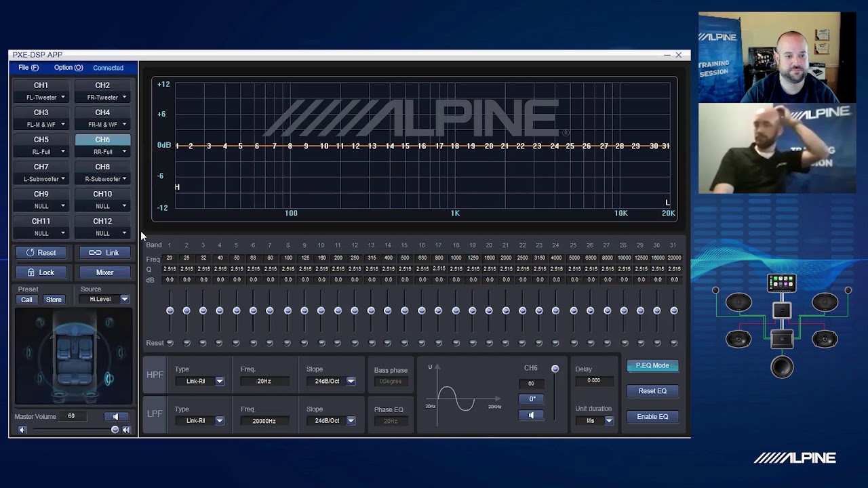868x488 pixels.
Task: Select channel CH1
Action: point(41,85)
